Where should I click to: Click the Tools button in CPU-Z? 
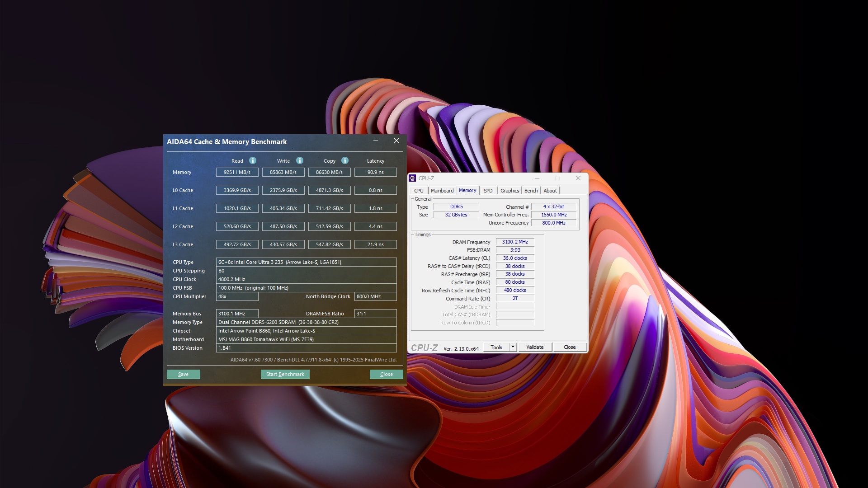click(x=496, y=347)
